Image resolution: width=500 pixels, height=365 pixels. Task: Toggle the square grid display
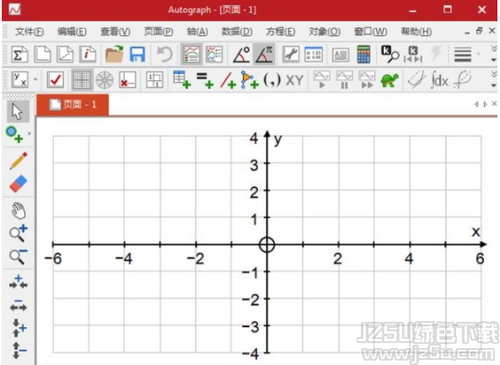82,80
